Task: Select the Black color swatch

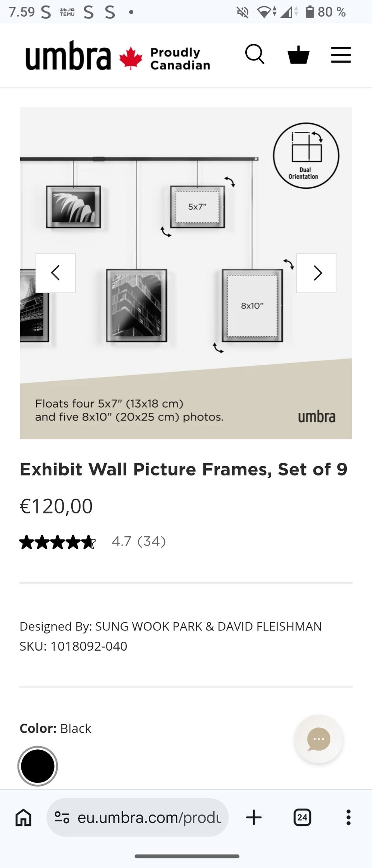Action: pyautogui.click(x=38, y=766)
